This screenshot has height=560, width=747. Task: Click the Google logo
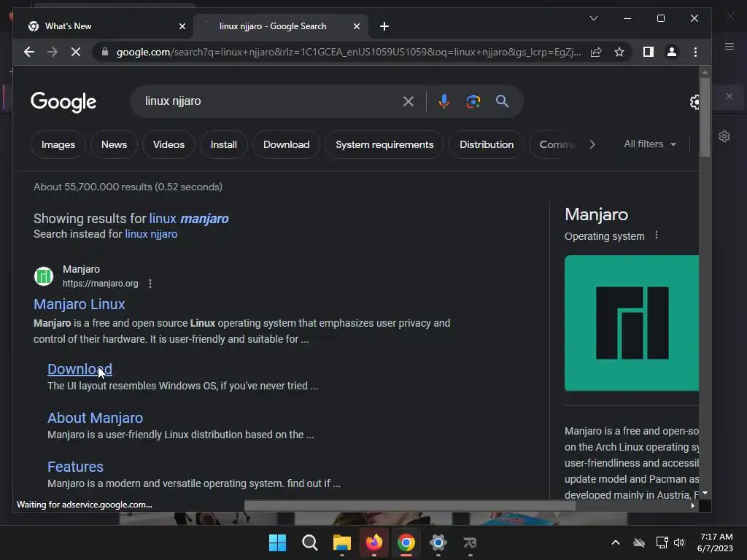click(63, 101)
